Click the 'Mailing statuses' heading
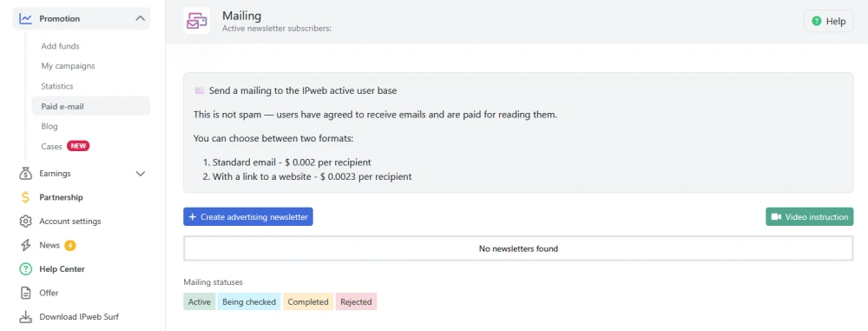The height and width of the screenshot is (331, 868). point(214,282)
